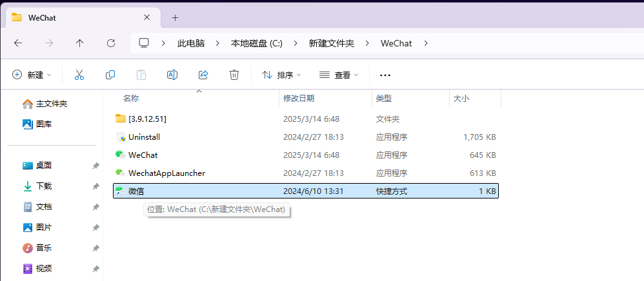Click the Copy icon in toolbar
The image size is (644, 281).
coord(110,75)
